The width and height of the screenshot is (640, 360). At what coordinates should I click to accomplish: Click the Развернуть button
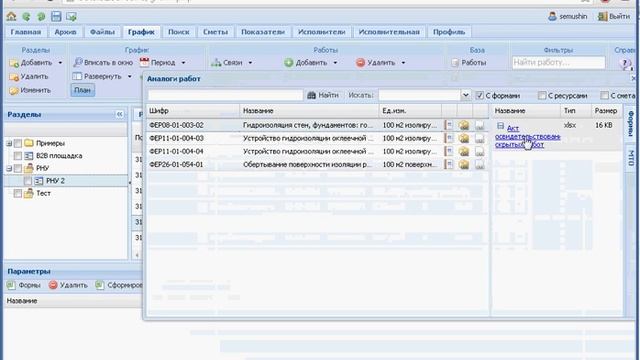pyautogui.click(x=98, y=76)
